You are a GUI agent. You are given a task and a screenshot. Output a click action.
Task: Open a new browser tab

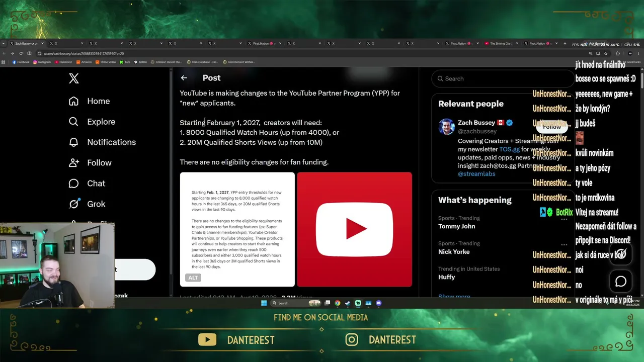click(x=565, y=44)
